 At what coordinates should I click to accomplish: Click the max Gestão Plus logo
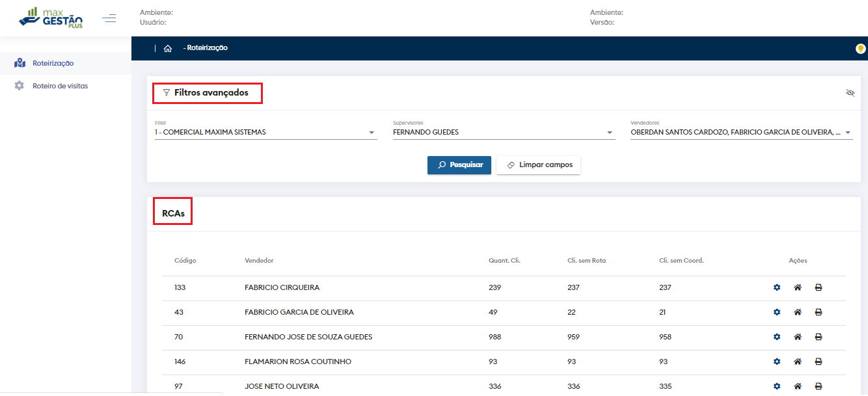[51, 18]
